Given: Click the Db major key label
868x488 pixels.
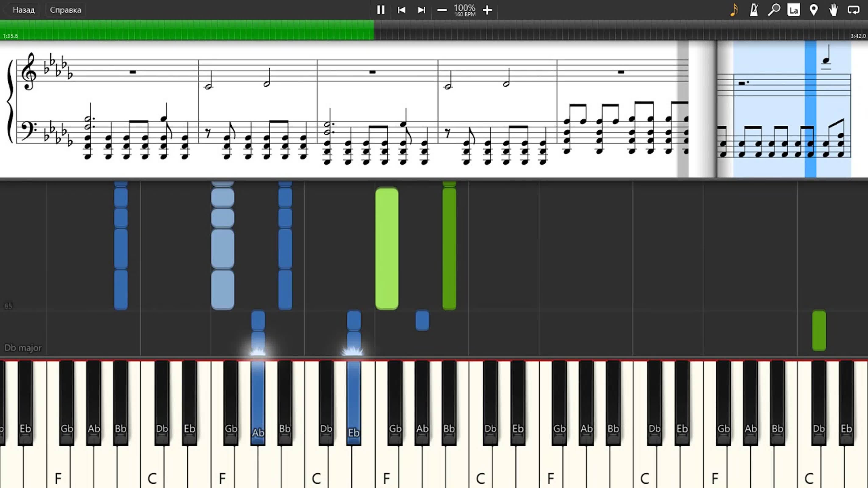Looking at the screenshot, I should pos(23,348).
